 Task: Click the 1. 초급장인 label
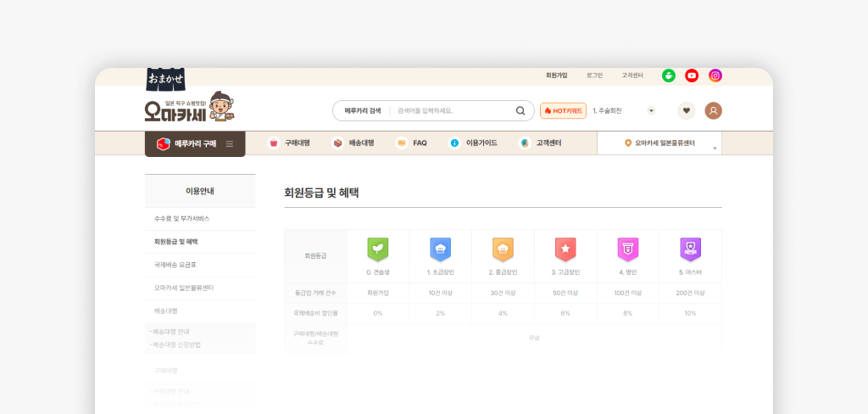[x=441, y=272]
